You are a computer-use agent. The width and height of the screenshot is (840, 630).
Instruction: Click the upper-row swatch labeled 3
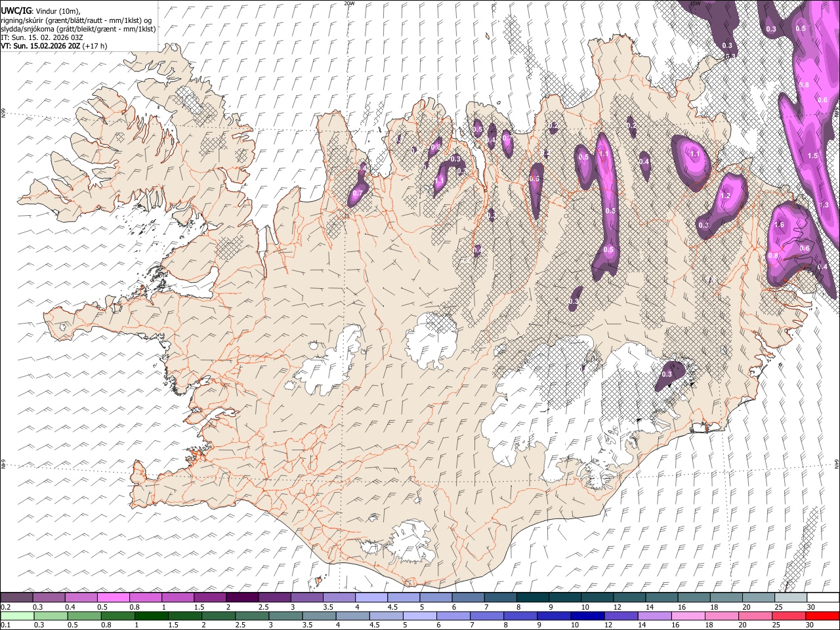click(x=307, y=597)
